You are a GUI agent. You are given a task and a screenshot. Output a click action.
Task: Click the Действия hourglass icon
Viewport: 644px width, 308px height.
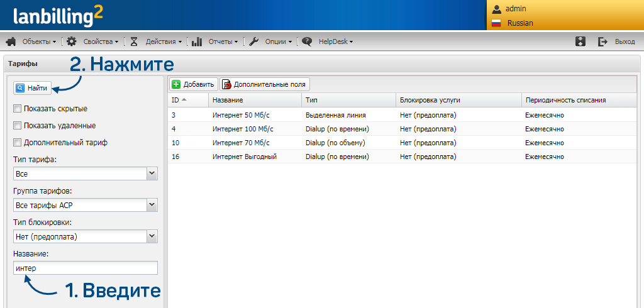[x=134, y=41]
